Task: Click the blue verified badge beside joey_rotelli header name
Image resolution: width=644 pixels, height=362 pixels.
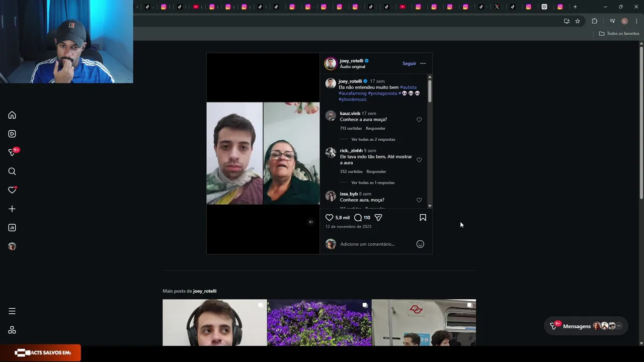Action: click(367, 61)
